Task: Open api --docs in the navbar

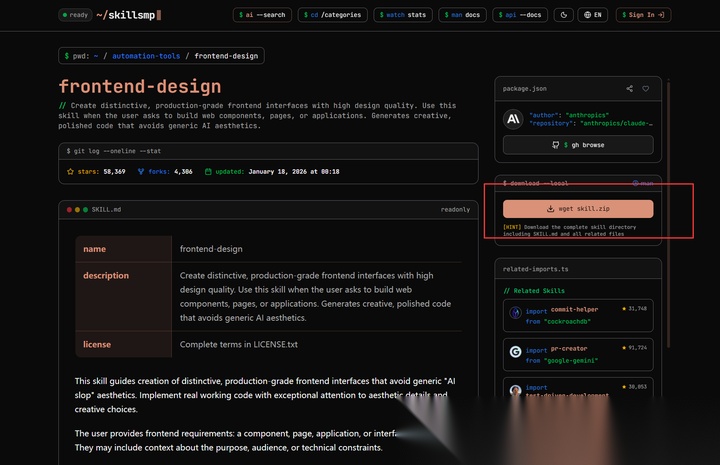Action: tap(520, 15)
